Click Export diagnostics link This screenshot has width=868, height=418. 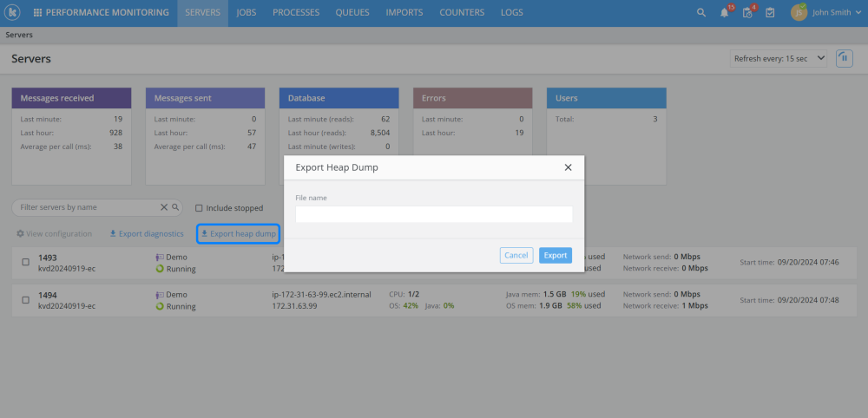coord(147,234)
